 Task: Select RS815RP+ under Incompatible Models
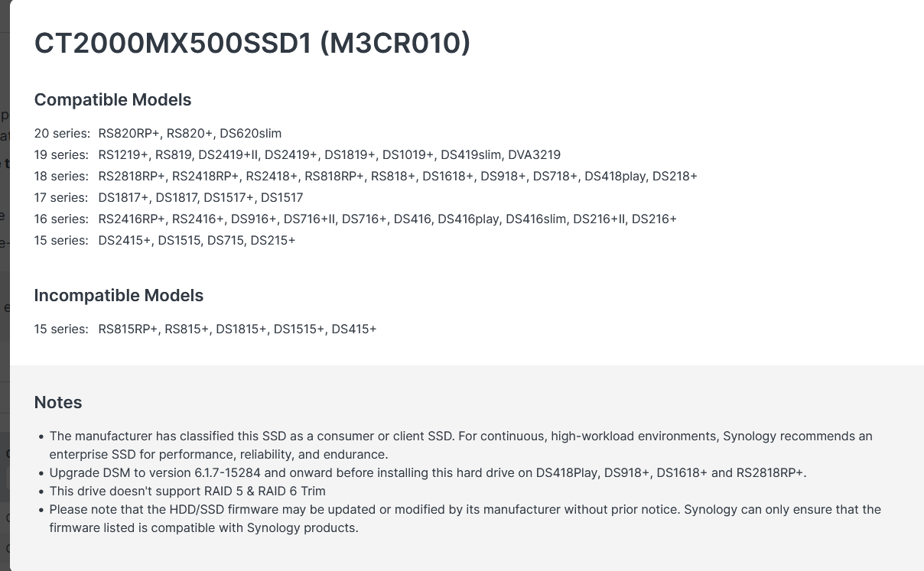[x=128, y=329]
